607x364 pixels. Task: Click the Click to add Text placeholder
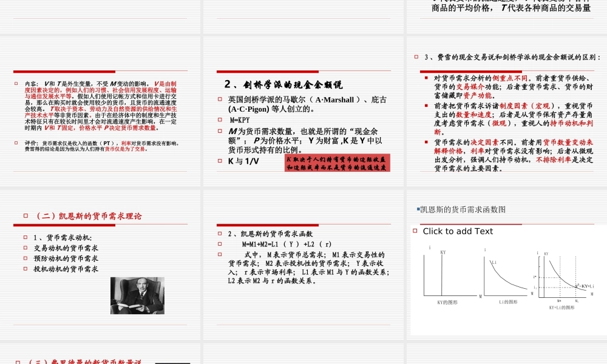click(x=458, y=231)
